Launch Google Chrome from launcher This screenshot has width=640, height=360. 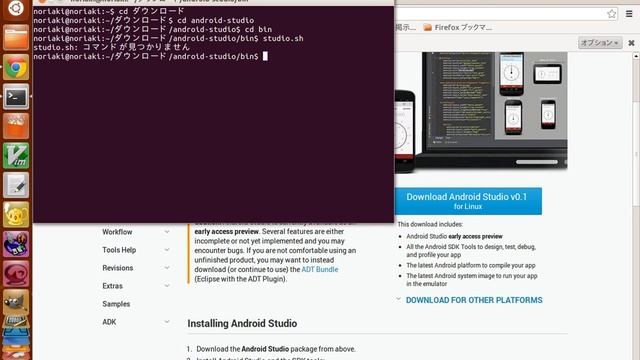pos(16,67)
